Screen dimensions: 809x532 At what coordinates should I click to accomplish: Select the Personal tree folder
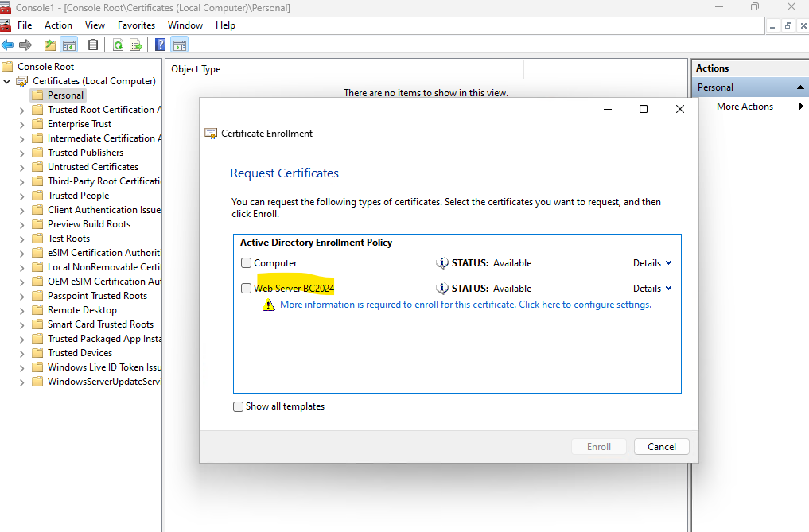click(x=65, y=95)
